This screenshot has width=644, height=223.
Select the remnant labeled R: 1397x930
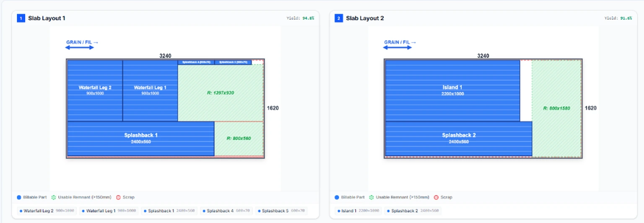221,93
